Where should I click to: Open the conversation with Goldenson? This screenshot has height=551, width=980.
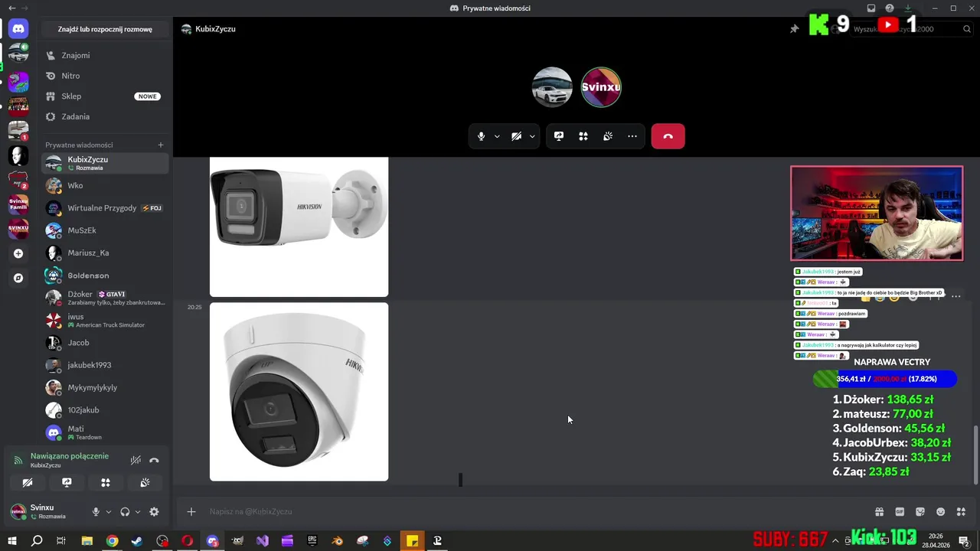point(106,275)
